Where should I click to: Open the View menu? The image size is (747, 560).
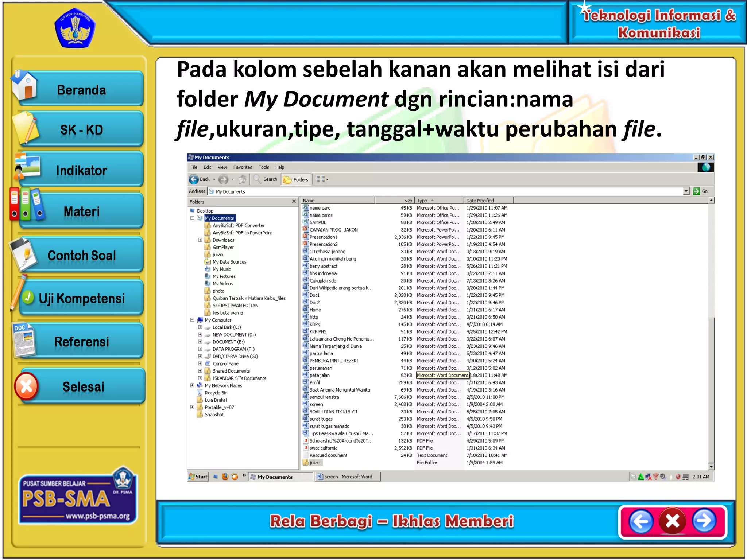[x=222, y=167]
